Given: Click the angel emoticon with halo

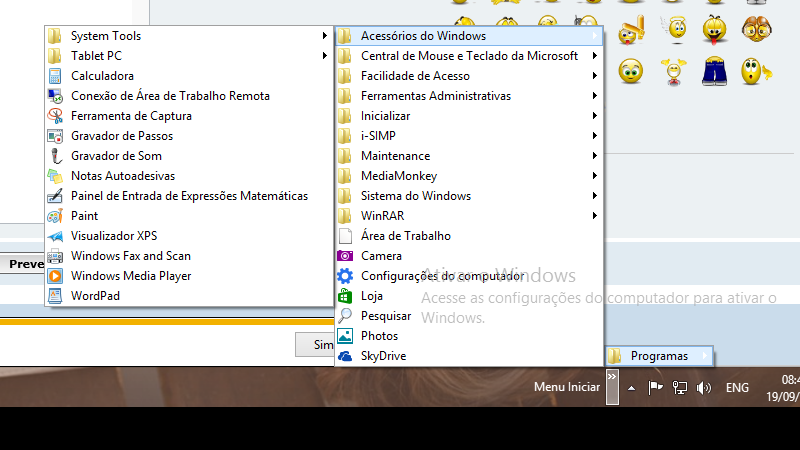Looking at the screenshot, I should pyautogui.click(x=674, y=29).
